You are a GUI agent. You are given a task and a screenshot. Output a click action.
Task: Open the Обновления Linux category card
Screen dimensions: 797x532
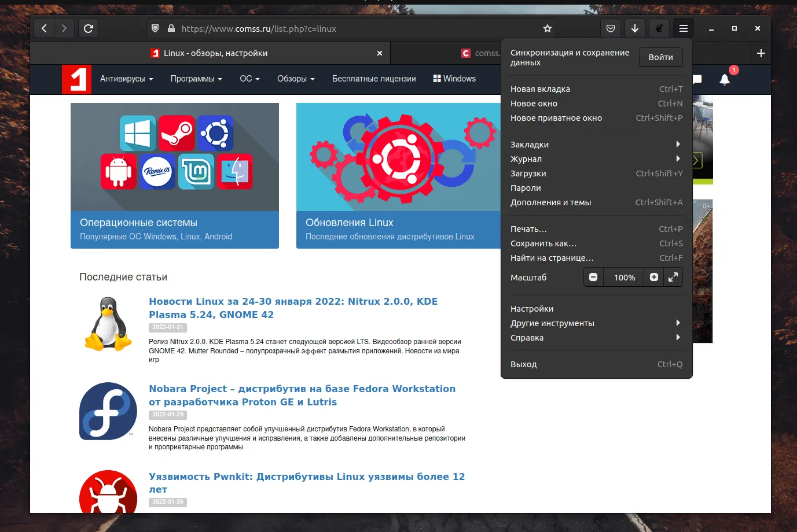click(398, 176)
